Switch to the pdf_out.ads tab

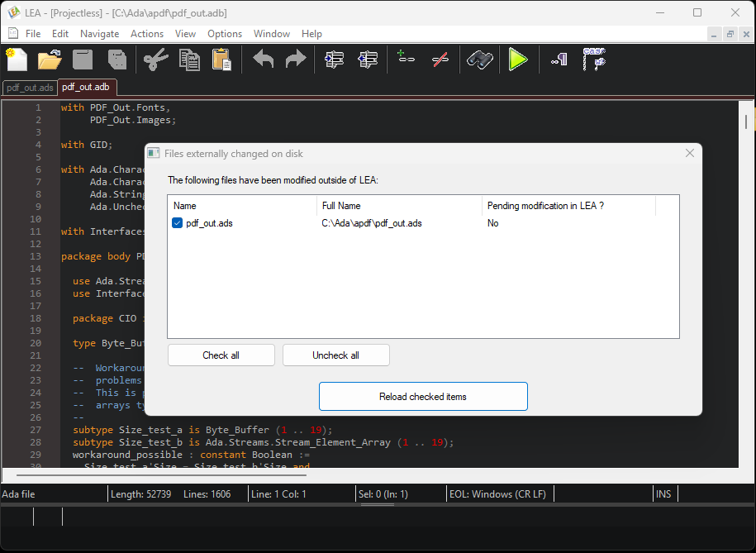pyautogui.click(x=29, y=87)
